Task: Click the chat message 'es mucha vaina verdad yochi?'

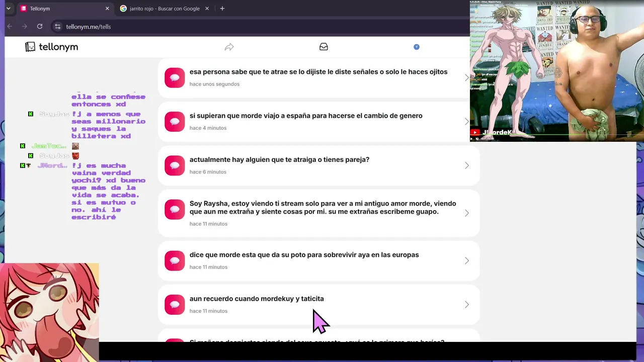Action: coord(108,191)
